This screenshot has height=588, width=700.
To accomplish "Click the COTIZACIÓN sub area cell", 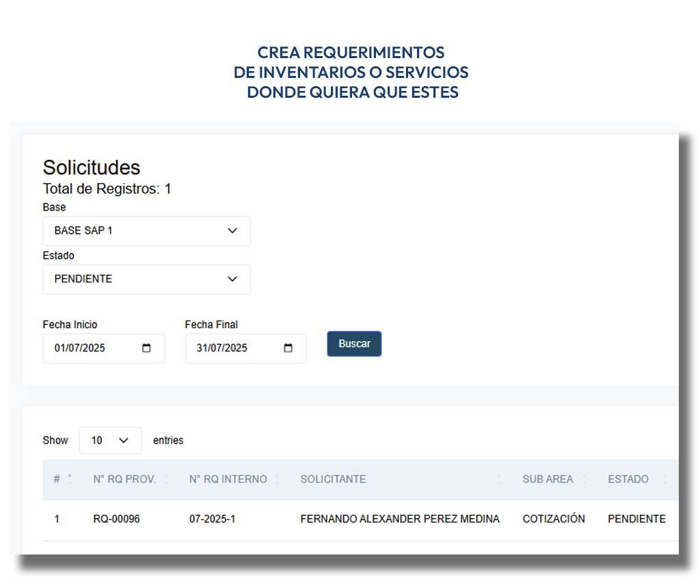I will [554, 518].
